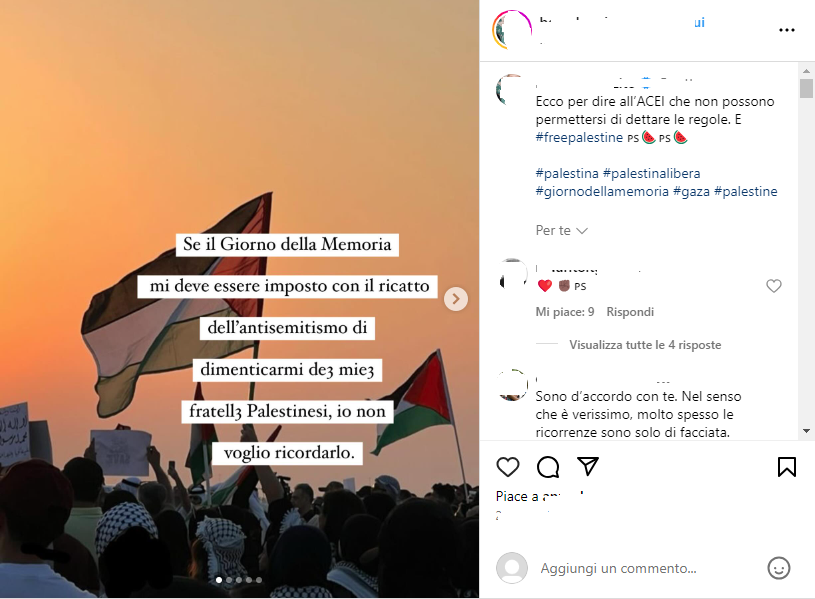Open emoji picker smiley icon
The height and width of the screenshot is (599, 815).
[x=779, y=568]
